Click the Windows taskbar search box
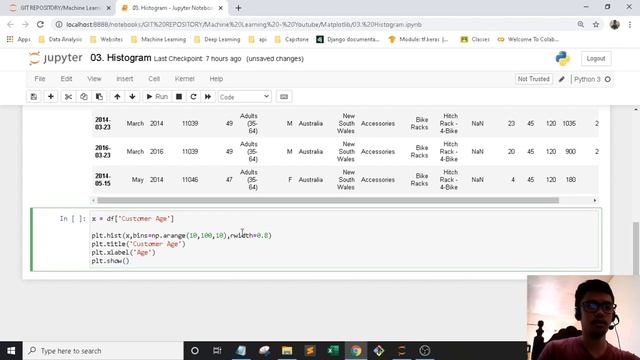Viewport: 640px width, 360px height. (x=103, y=351)
